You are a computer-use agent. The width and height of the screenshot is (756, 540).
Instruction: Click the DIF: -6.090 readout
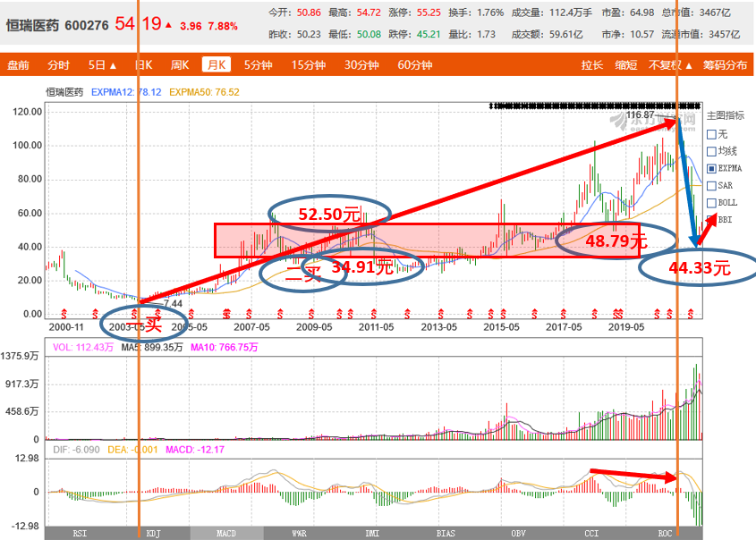pyautogui.click(x=76, y=450)
